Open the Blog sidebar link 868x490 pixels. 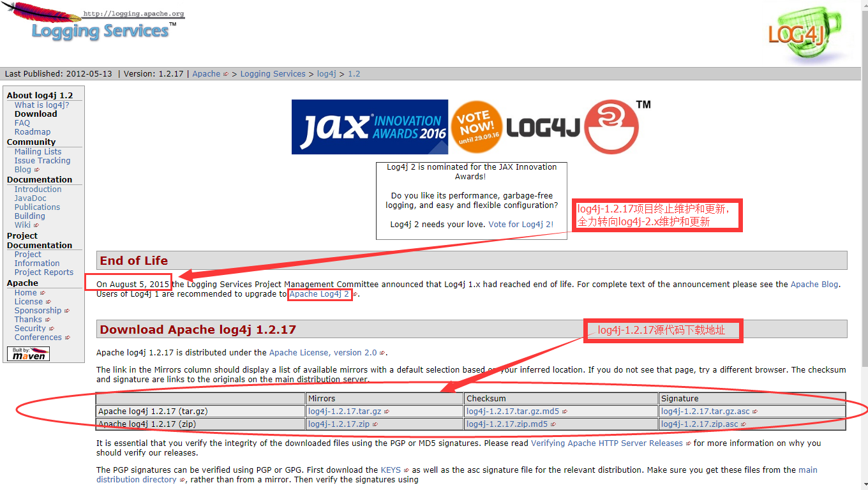click(x=23, y=170)
